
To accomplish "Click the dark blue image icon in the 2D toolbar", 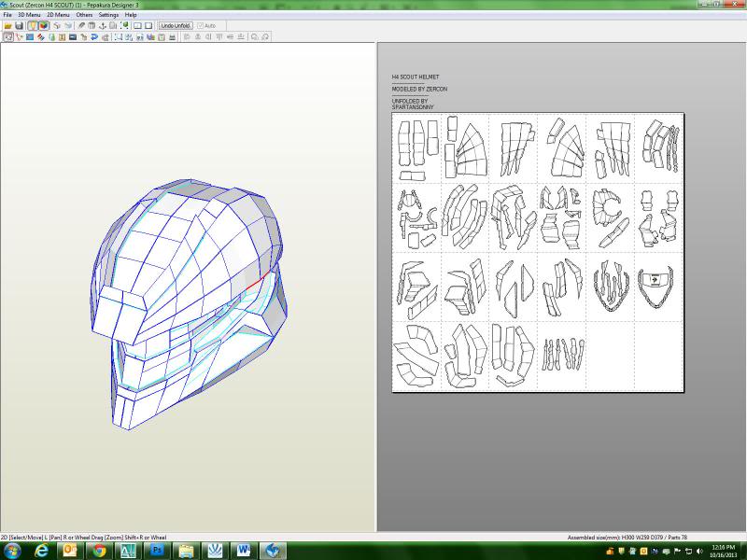I will point(73,37).
